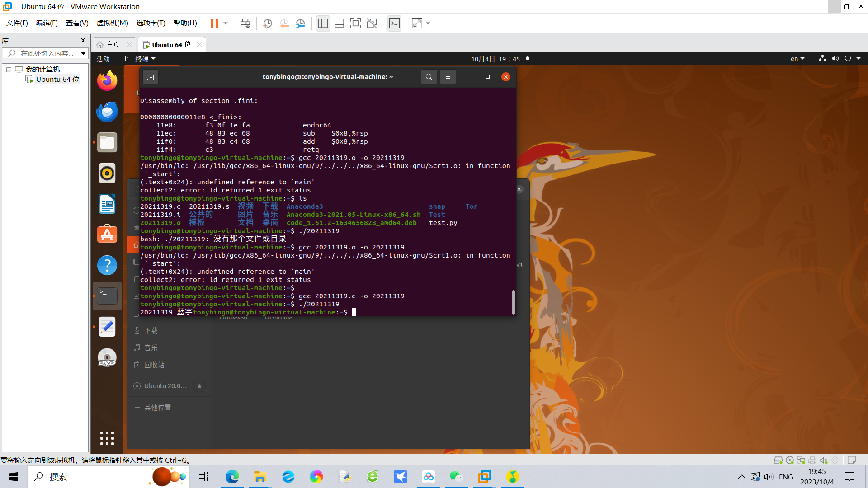Open Firefox from the Ubuntu dock
This screenshot has height=488, width=868.
pos(107,81)
